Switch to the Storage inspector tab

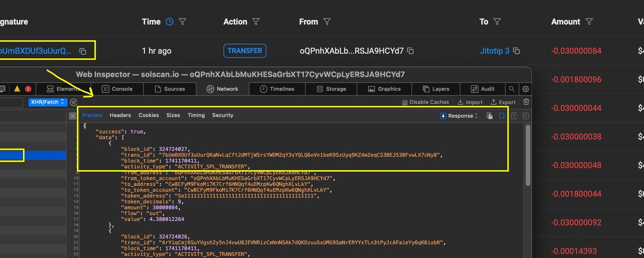point(331,89)
